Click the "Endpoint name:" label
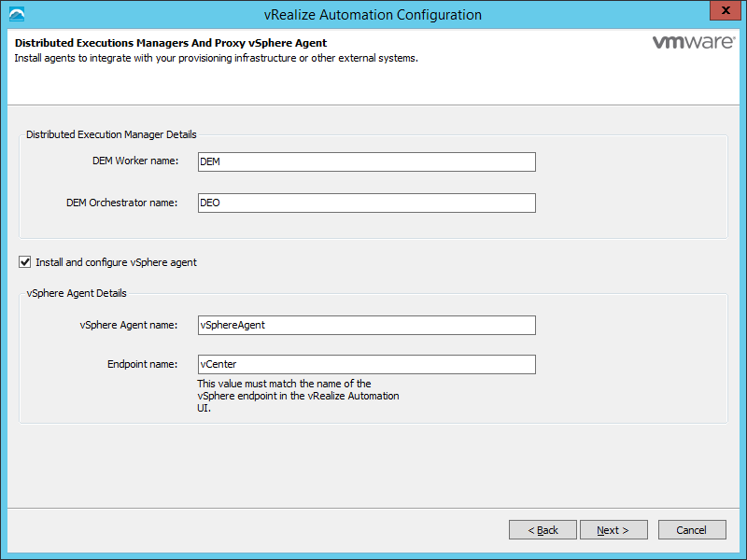Image resolution: width=747 pixels, height=560 pixels. point(143,364)
